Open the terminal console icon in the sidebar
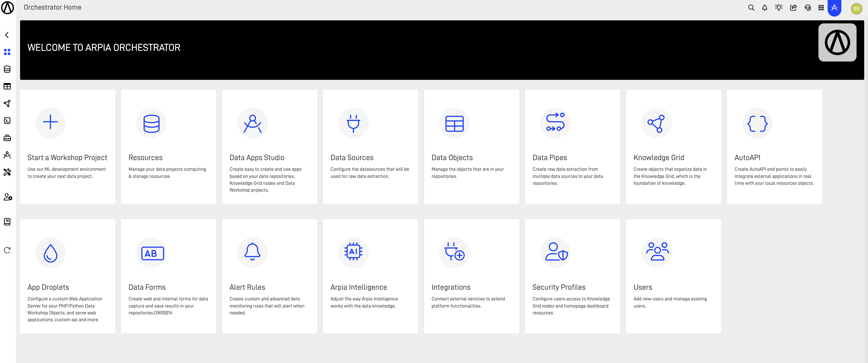868x363 pixels. coord(7,121)
